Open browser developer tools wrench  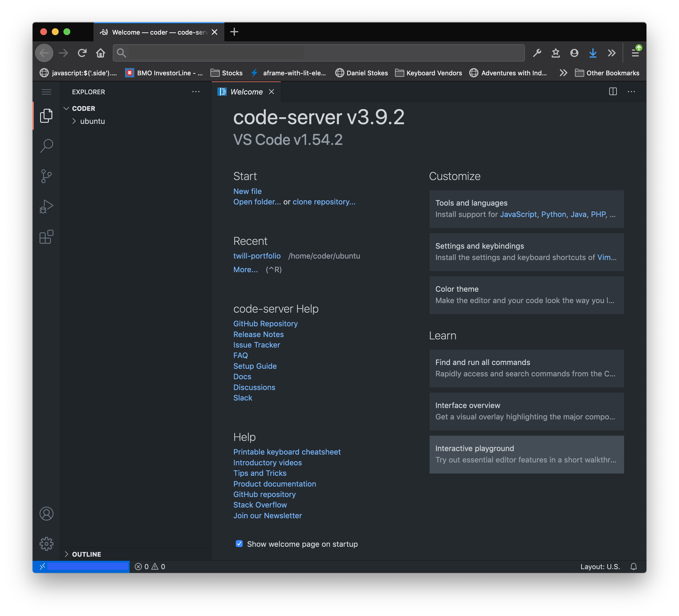(537, 53)
